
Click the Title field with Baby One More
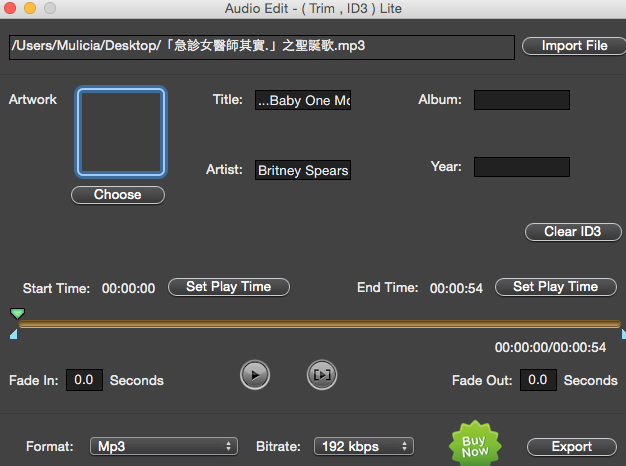pyautogui.click(x=303, y=100)
